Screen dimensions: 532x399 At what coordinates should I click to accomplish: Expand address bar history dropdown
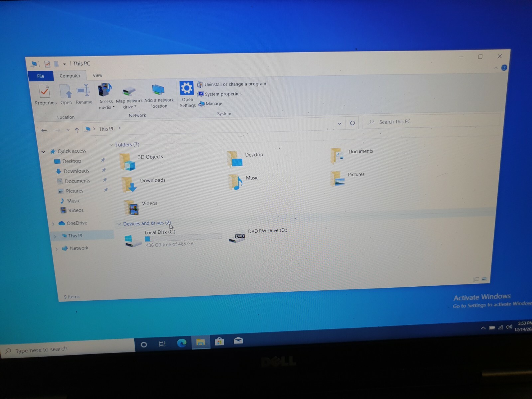point(339,123)
